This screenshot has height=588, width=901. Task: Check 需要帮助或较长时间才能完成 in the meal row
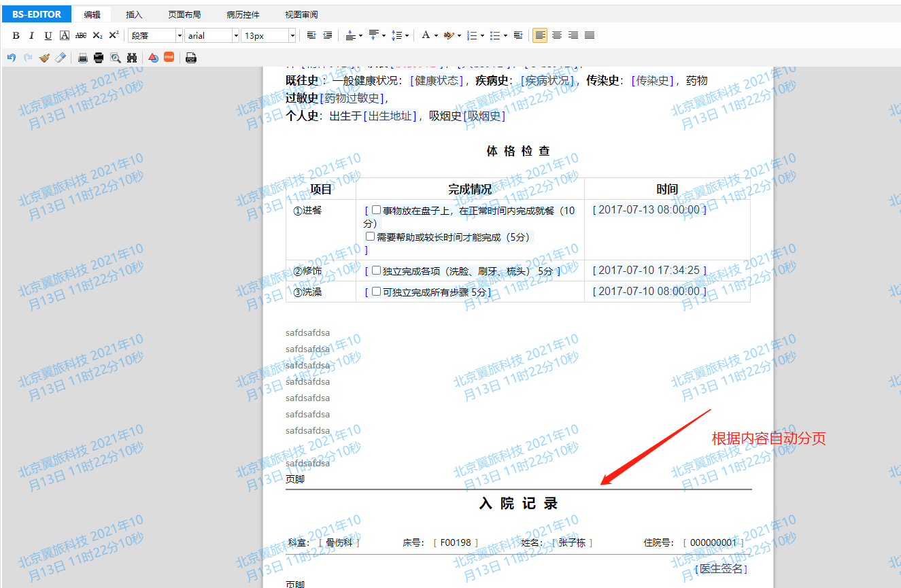370,236
